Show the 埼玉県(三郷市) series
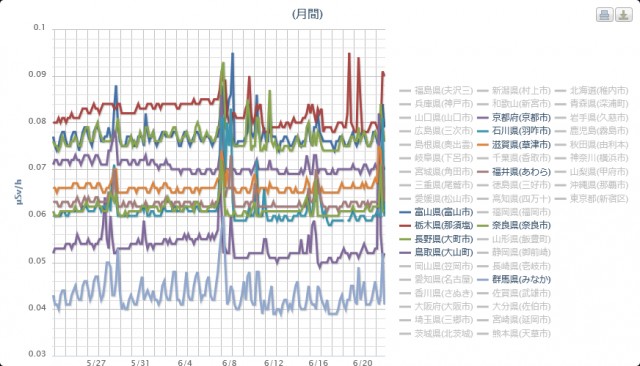This screenshot has width=640, height=366. [437, 320]
